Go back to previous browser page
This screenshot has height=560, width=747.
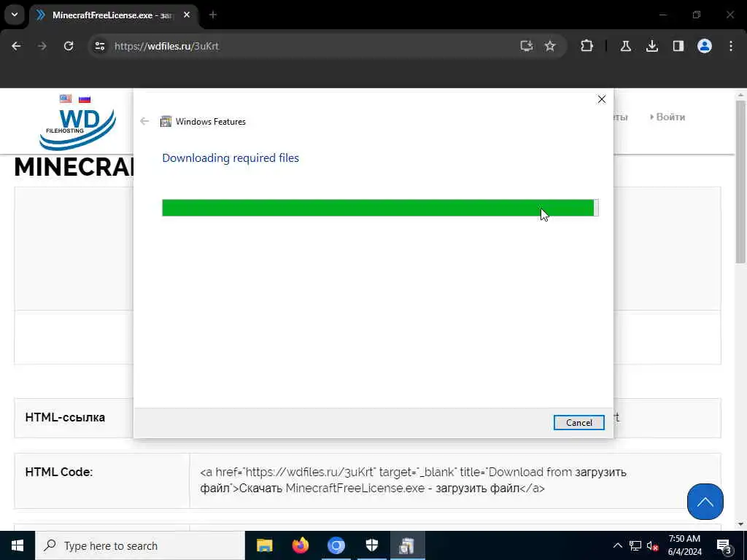16,46
